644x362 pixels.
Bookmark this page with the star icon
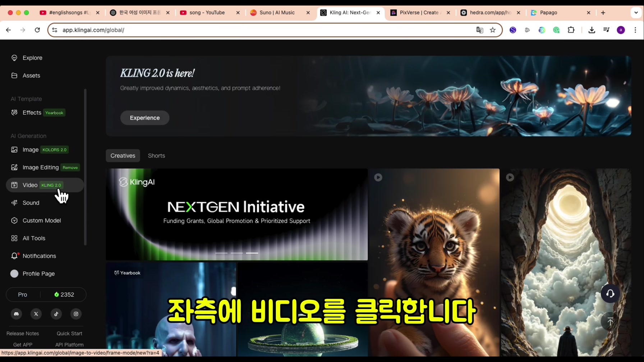pos(493,30)
